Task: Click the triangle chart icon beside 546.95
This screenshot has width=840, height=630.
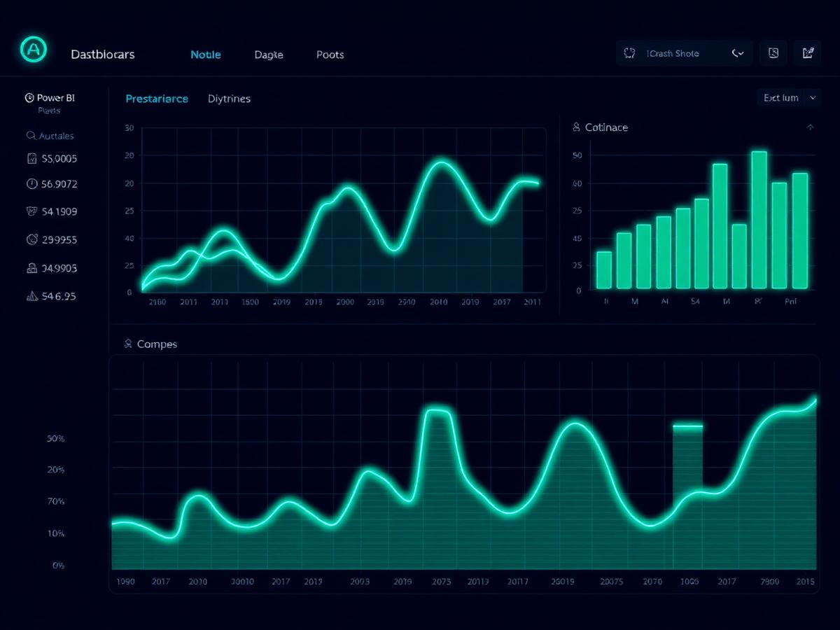Action: tap(31, 296)
